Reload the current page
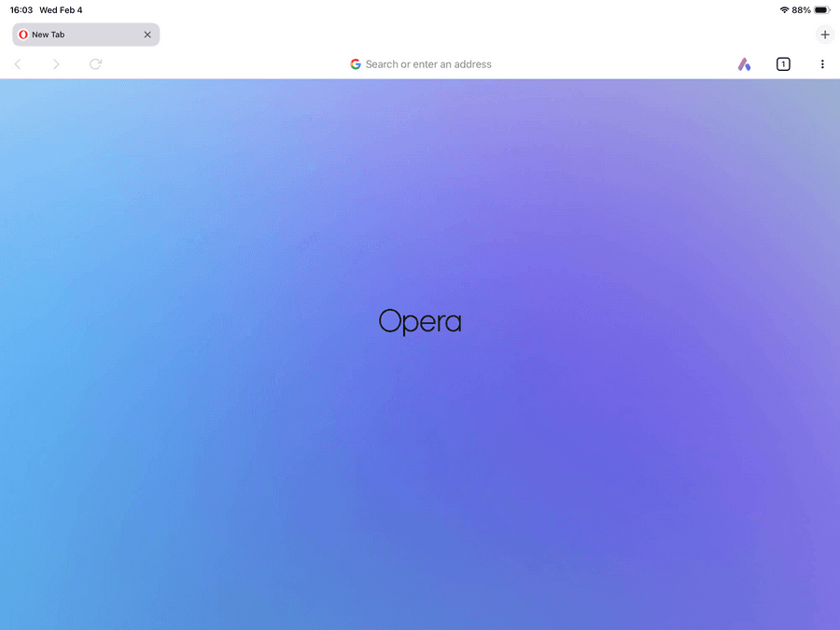The height and width of the screenshot is (630, 840). click(x=95, y=64)
